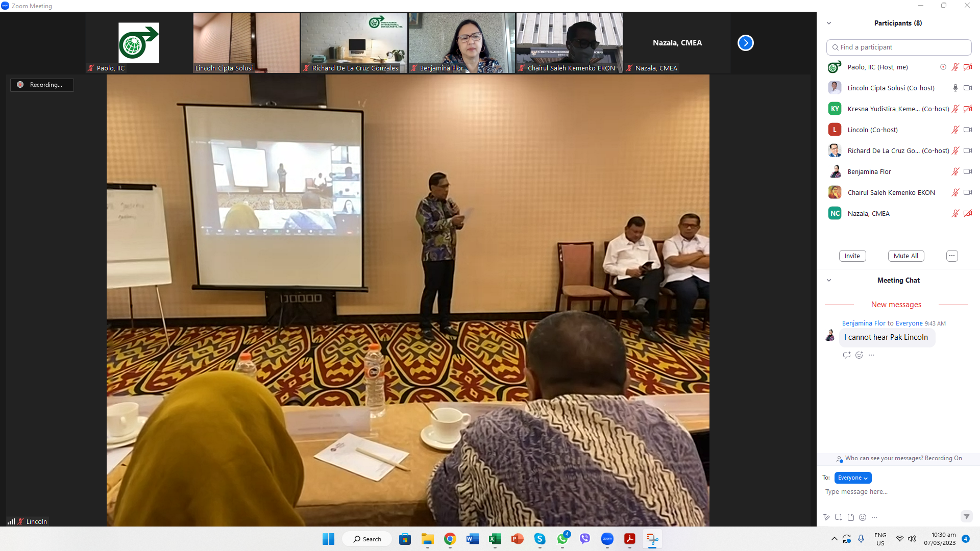Open participants more options ellipsis button
The width and height of the screenshot is (980, 551).
(x=951, y=256)
